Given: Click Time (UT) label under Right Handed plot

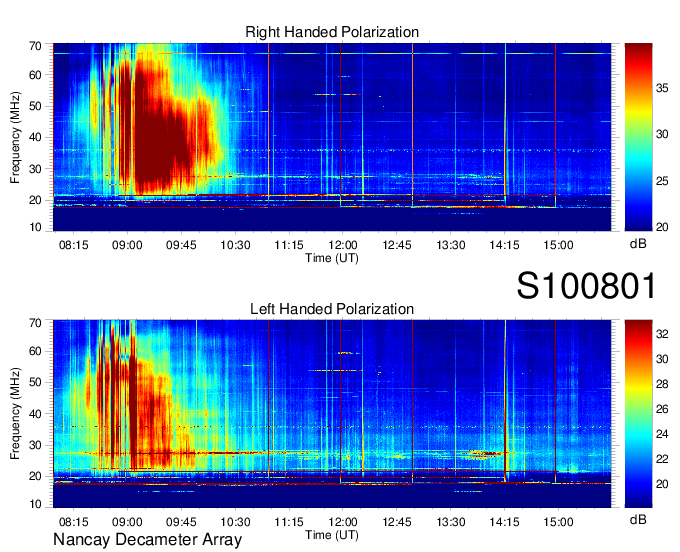Looking at the screenshot, I should [332, 258].
